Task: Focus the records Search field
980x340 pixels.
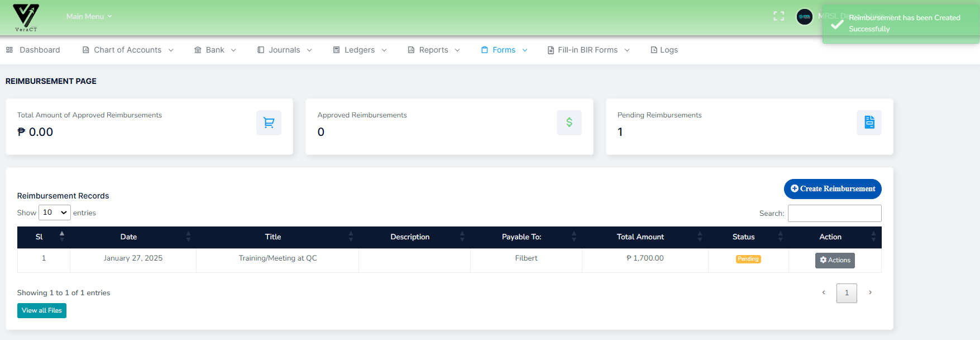Action: tap(834, 213)
